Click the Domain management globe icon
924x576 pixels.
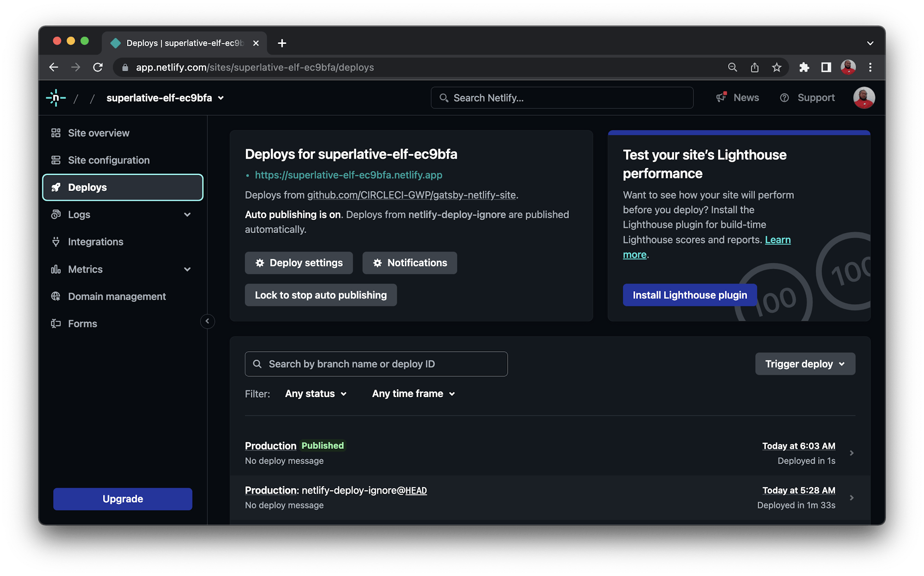[x=56, y=296]
